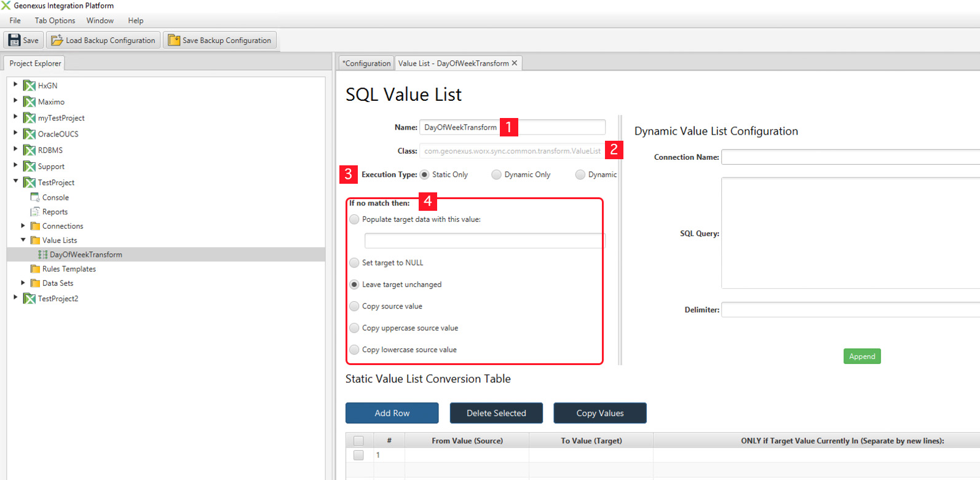Click the Support project icon
The height and width of the screenshot is (480, 980).
[x=30, y=166]
